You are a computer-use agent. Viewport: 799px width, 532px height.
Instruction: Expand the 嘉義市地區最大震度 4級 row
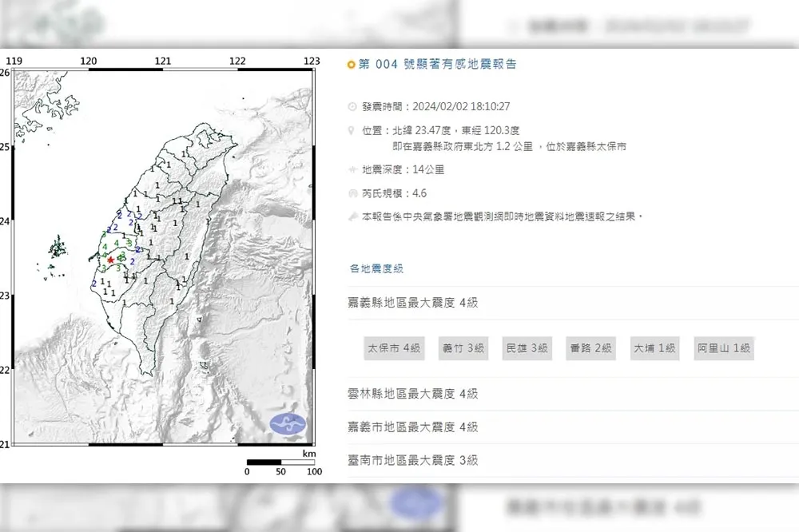[x=573, y=427]
